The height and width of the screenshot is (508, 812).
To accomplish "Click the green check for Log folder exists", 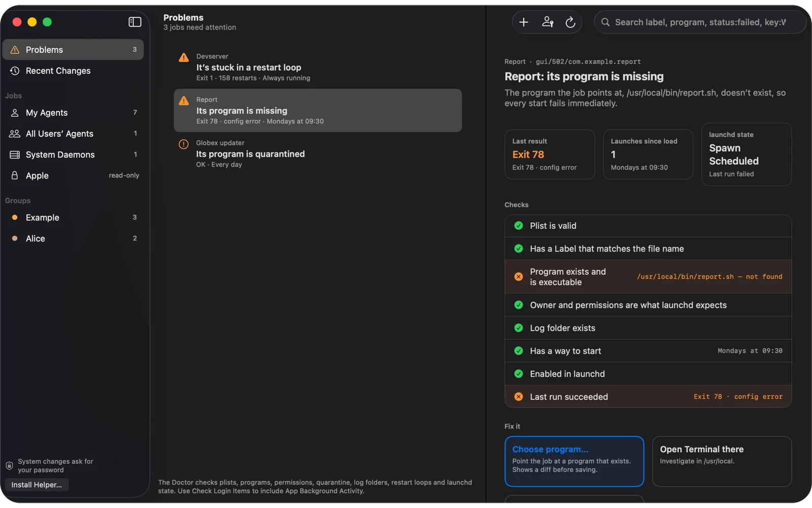I will 519,328.
